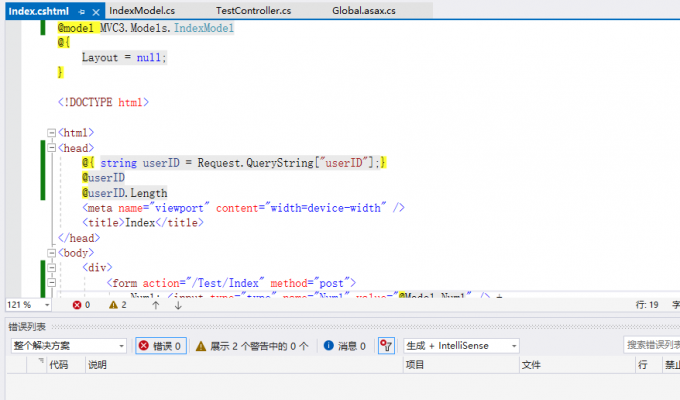Screen dimensions: 680x400
Task: Click the form action="/Test/Index" line
Action: click(x=231, y=283)
